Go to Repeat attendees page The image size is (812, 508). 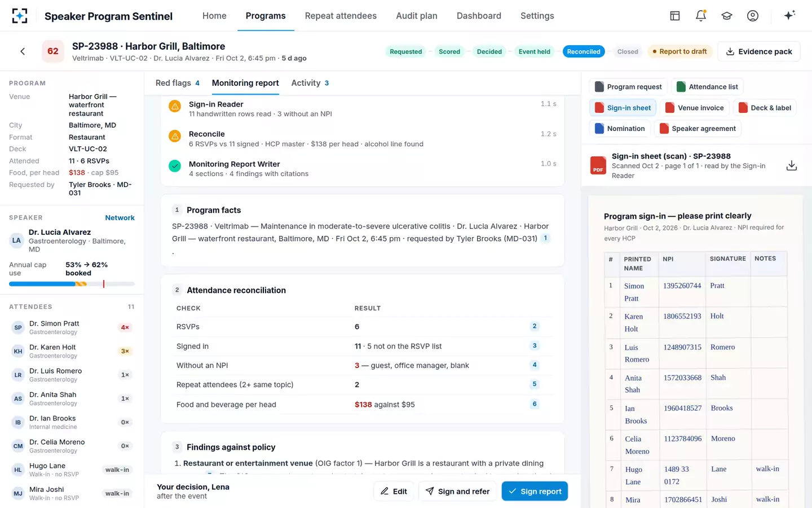click(x=341, y=16)
